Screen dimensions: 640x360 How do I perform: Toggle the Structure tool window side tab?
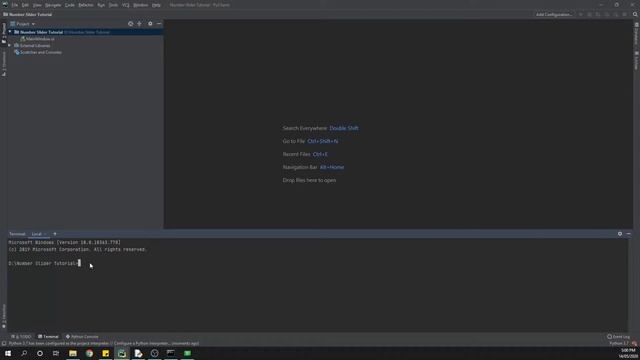coord(4,64)
